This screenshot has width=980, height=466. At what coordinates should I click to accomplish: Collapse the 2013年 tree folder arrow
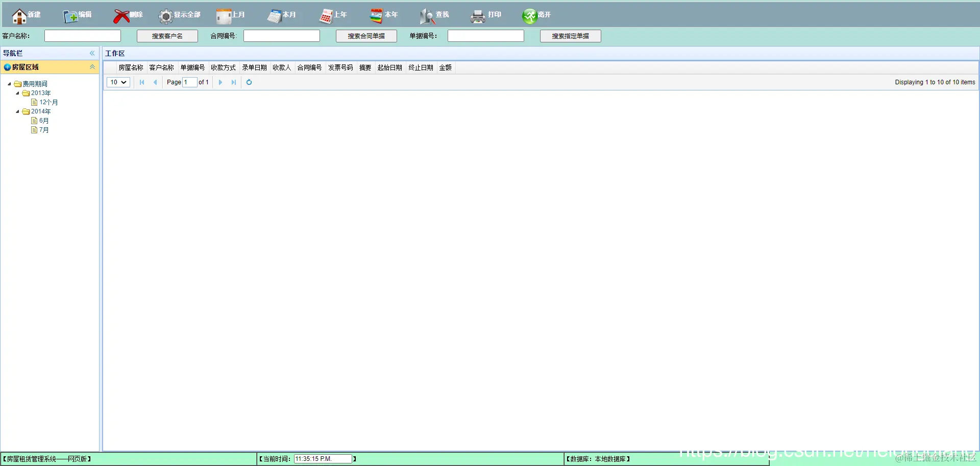click(17, 93)
